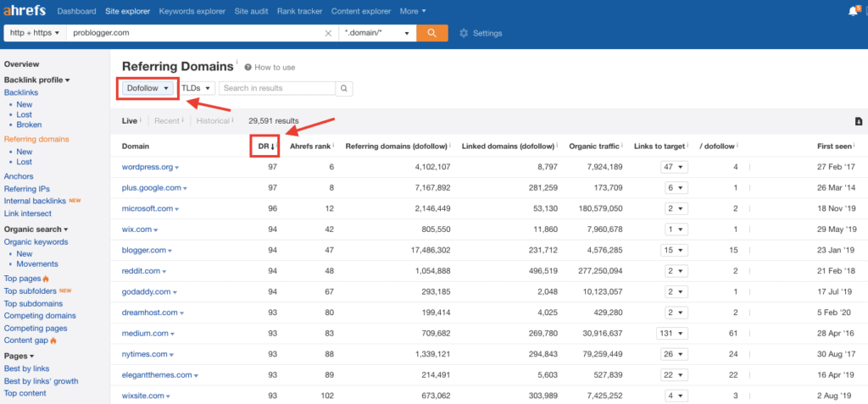Viewport: 868px width, 404px height.
Task: Open the notifications bell
Action: pos(853,11)
